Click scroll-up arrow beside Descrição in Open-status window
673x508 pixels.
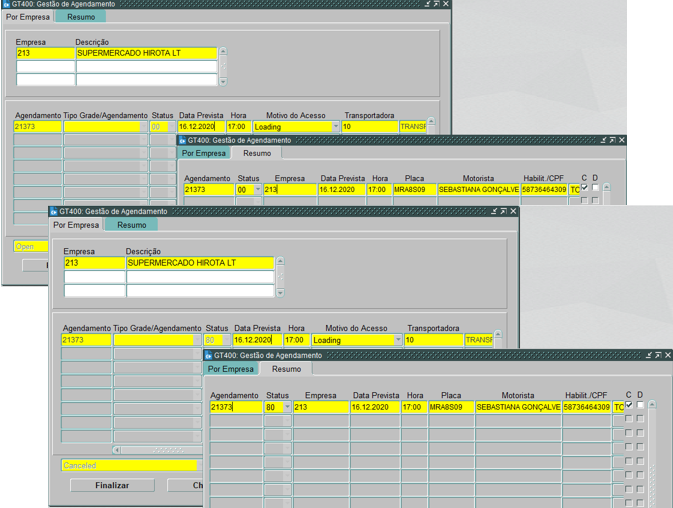[223, 51]
